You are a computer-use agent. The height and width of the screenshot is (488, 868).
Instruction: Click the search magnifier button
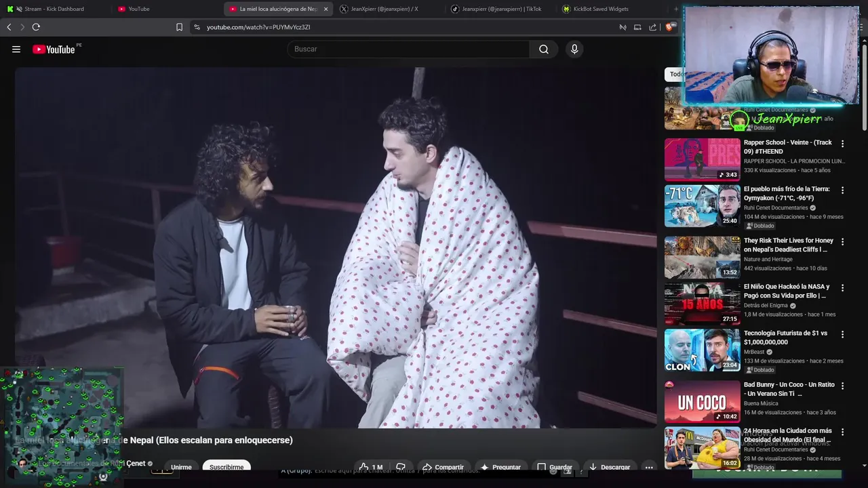(x=544, y=49)
